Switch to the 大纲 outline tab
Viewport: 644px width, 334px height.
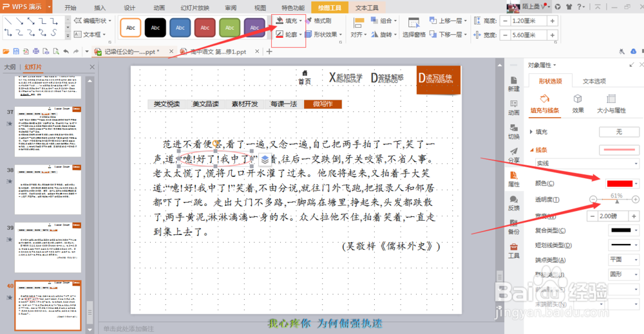pyautogui.click(x=10, y=67)
